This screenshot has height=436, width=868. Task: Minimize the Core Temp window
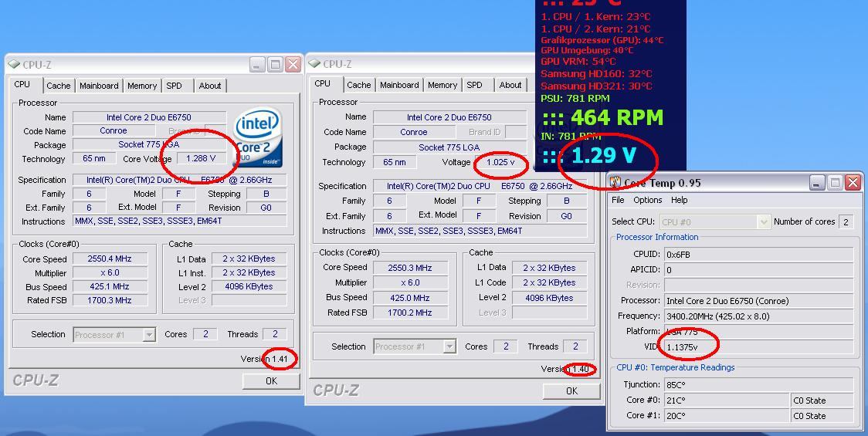click(817, 183)
